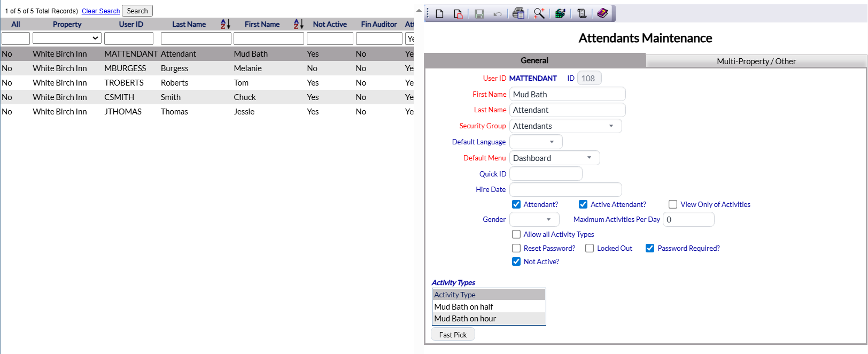
Task: Switch to Multi-Property / Other tab
Action: tap(756, 61)
